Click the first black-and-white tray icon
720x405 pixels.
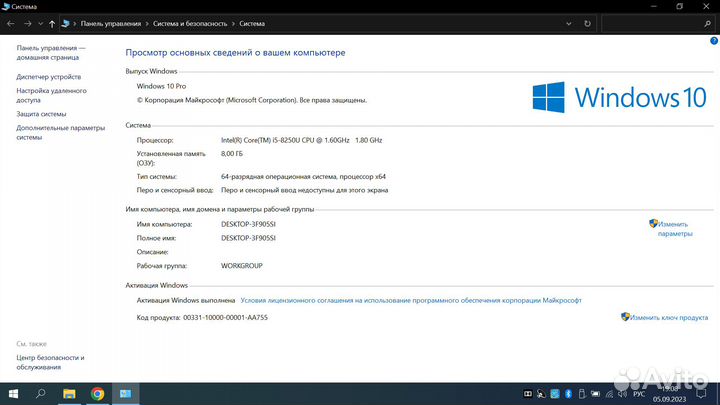528,394
